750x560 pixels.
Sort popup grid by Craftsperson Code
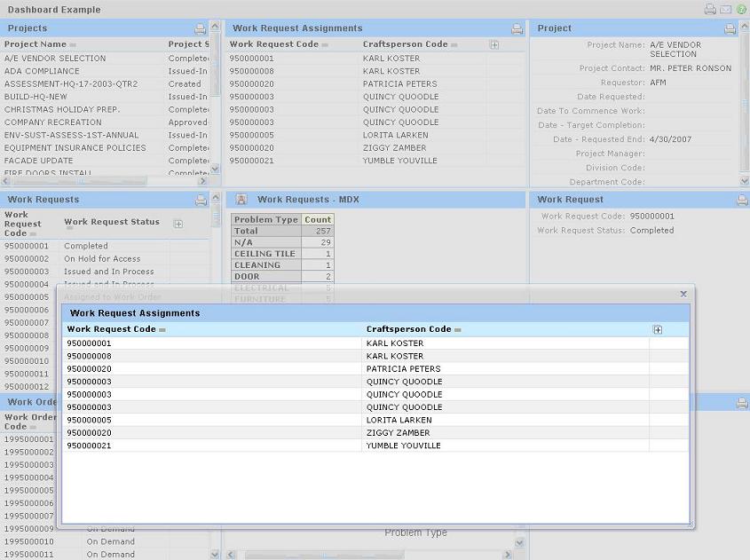coord(409,329)
